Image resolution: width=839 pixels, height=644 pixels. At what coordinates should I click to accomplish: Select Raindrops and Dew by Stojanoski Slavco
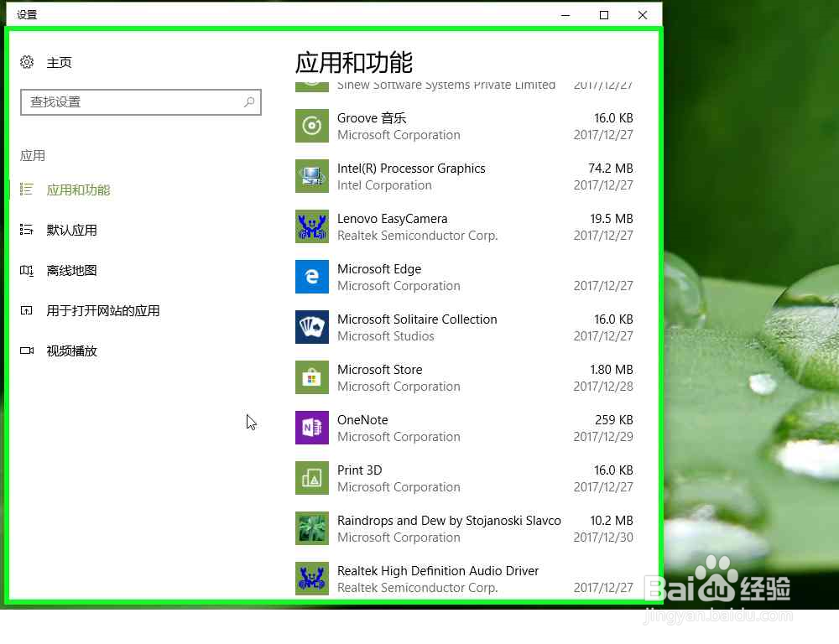click(465, 528)
